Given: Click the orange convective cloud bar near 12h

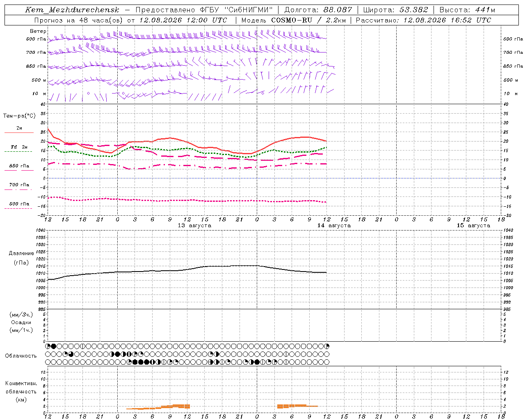Looking at the screenshot, I should (x=181, y=406).
